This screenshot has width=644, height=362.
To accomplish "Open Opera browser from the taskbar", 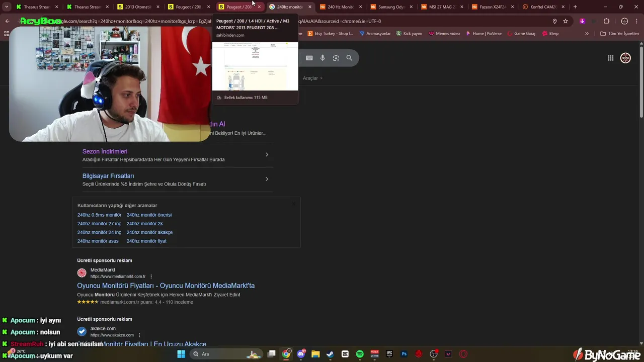I will point(463,354).
